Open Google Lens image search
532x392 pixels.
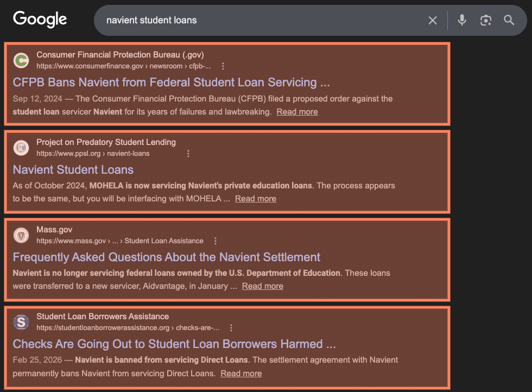tap(485, 20)
